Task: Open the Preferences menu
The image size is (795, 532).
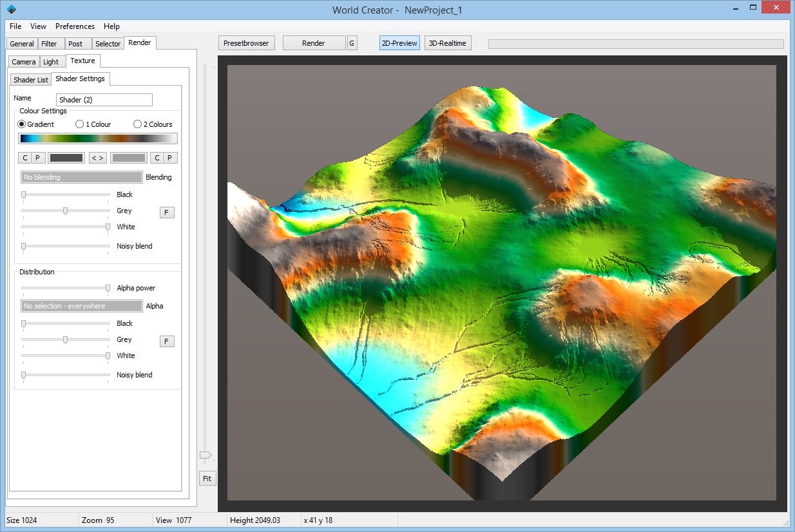Action: pyautogui.click(x=75, y=26)
